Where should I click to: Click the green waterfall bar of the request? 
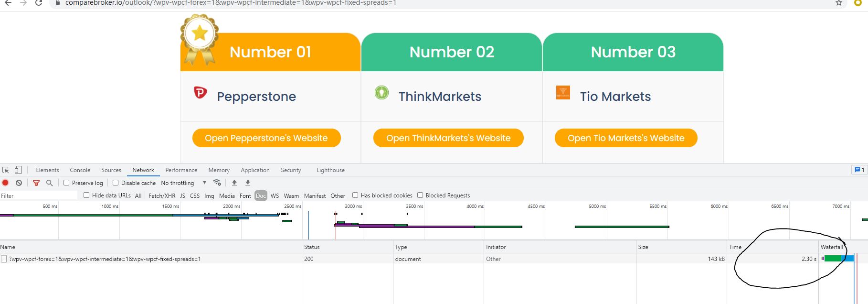(833, 259)
